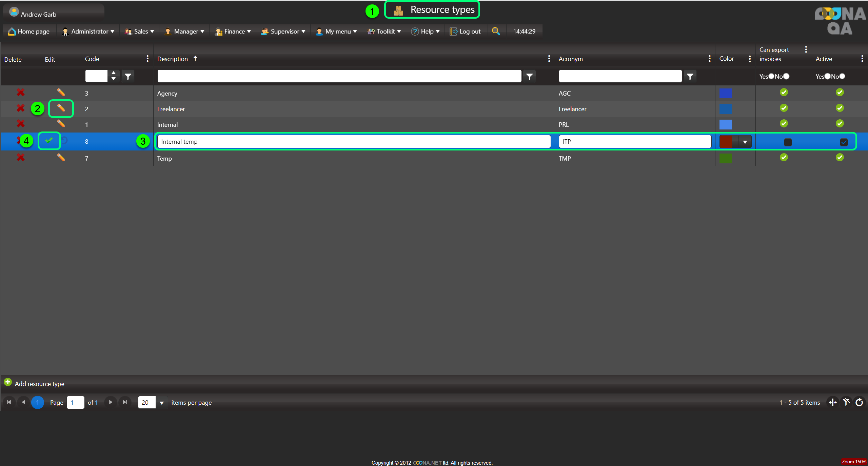The height and width of the screenshot is (466, 868).
Task: Edit the Temp row with the pencil icon
Action: 61,158
